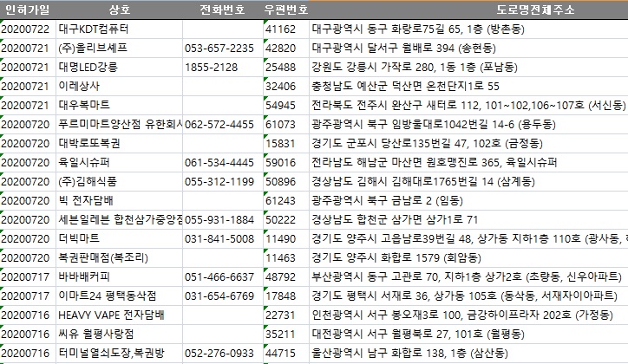The image size is (628, 364).
Task: Select the 우편번호 column header
Action: tap(286, 10)
